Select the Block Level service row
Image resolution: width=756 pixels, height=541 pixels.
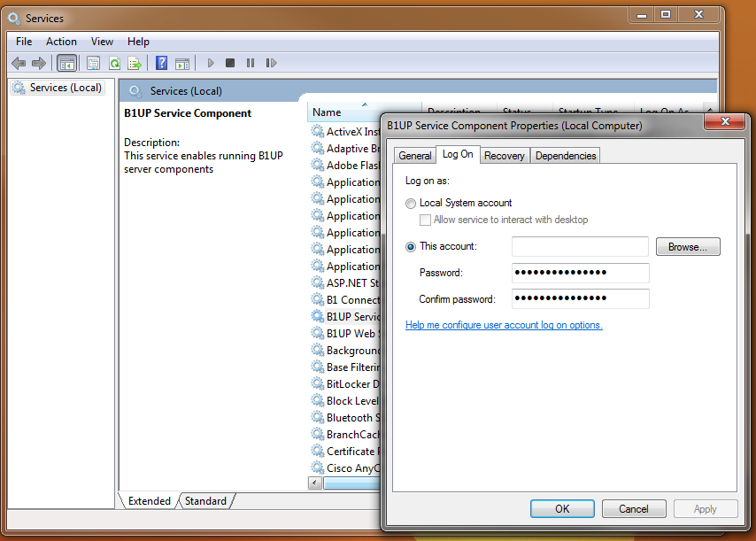click(346, 401)
